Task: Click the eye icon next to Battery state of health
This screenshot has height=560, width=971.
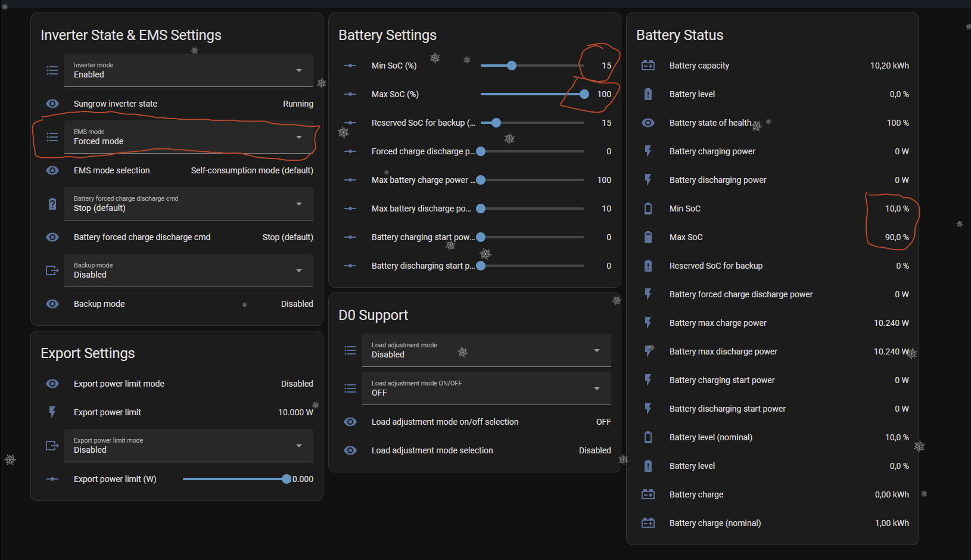Action: pyautogui.click(x=648, y=123)
